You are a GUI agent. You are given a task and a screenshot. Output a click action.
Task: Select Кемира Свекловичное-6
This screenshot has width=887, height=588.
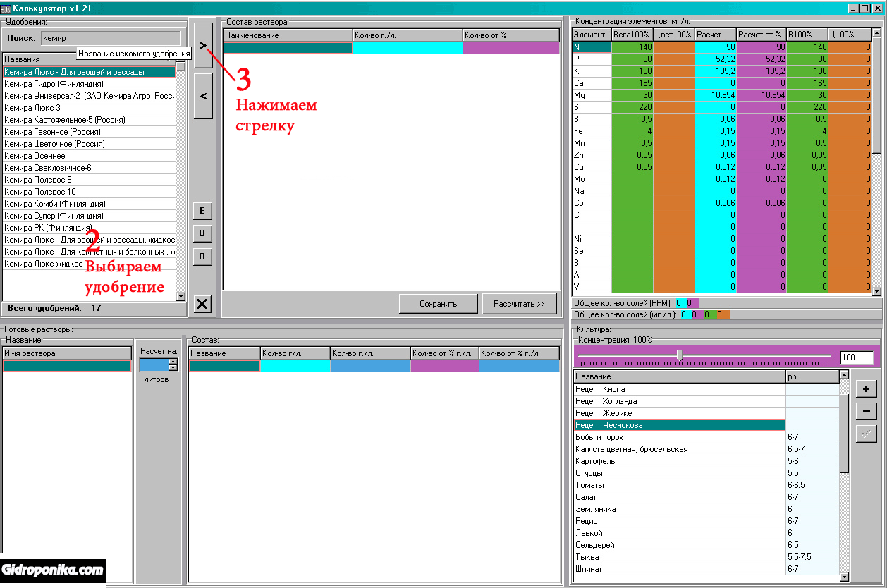pyautogui.click(x=89, y=168)
